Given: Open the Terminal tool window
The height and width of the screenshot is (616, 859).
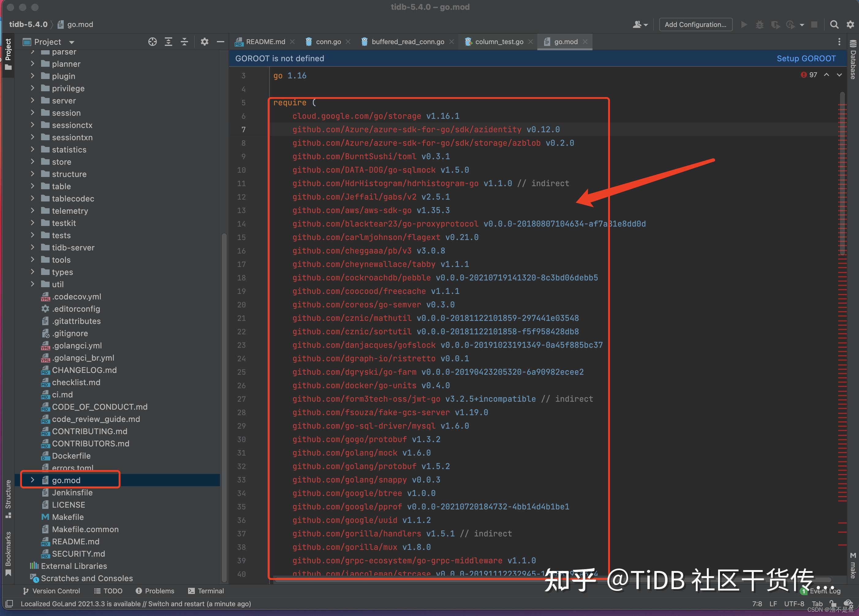Looking at the screenshot, I should point(206,591).
